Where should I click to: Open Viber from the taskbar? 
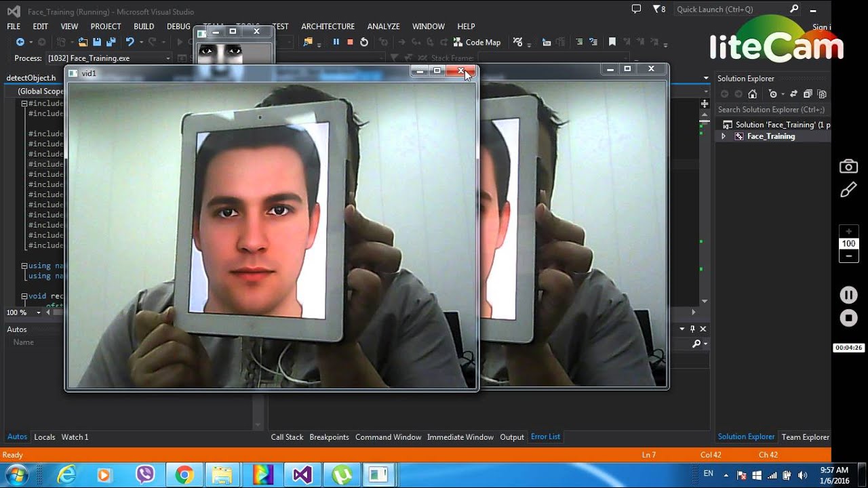[x=145, y=474]
